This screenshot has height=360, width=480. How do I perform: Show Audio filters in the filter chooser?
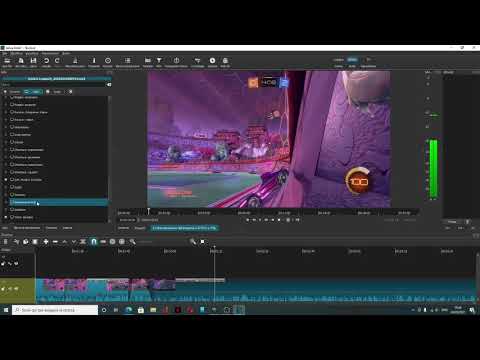pos(54,92)
